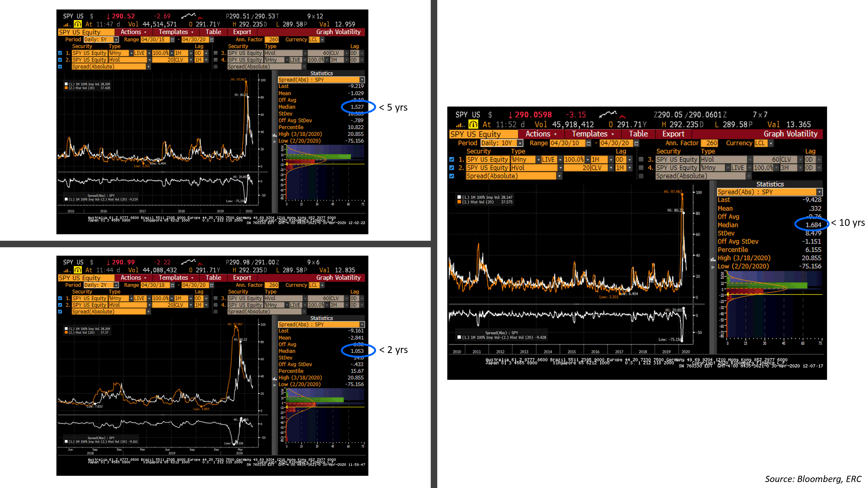Uncheck security row 1 checkbox in 10Y panel

[452, 160]
